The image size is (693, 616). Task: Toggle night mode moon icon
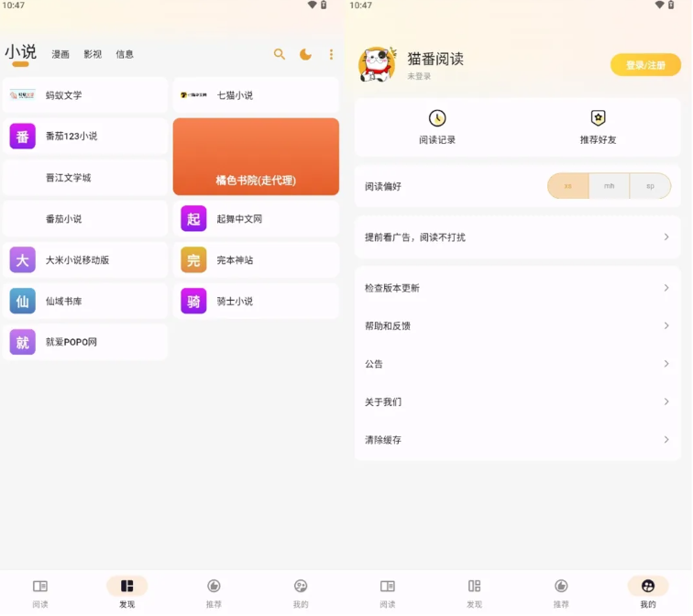305,54
